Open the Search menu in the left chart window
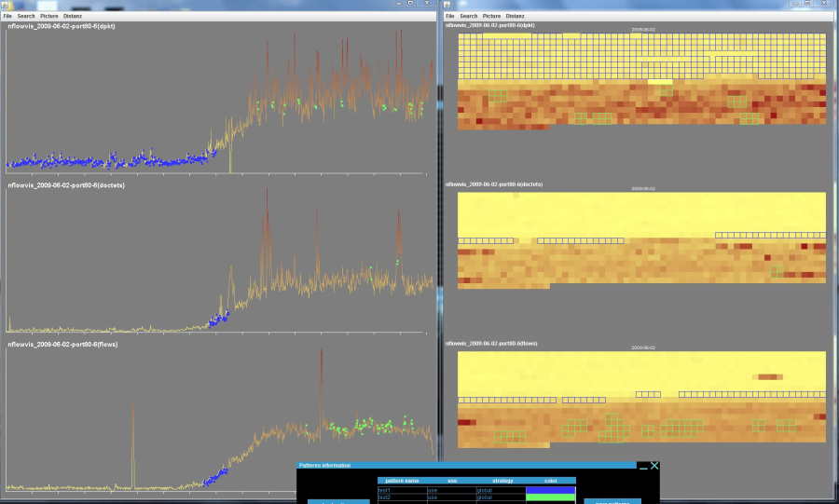839x504 pixels. (x=26, y=16)
